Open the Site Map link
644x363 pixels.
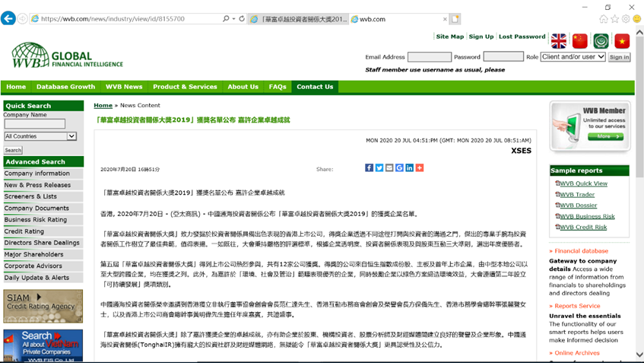tap(449, 37)
